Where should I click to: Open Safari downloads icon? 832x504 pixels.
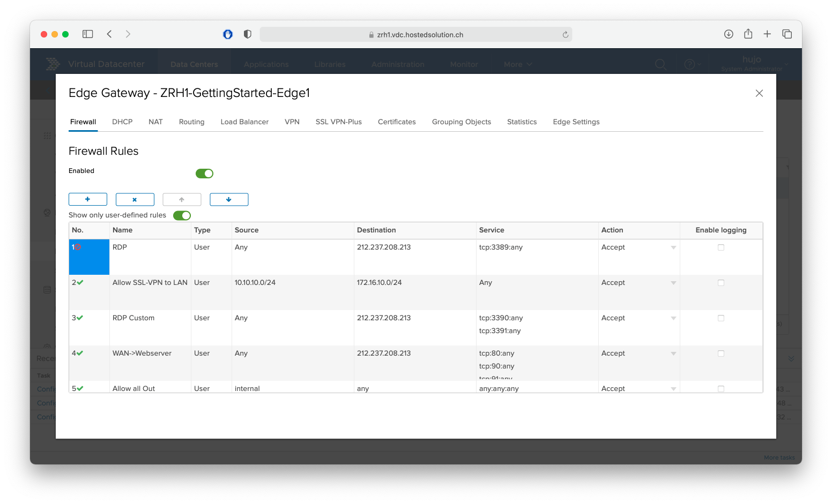[x=729, y=34]
